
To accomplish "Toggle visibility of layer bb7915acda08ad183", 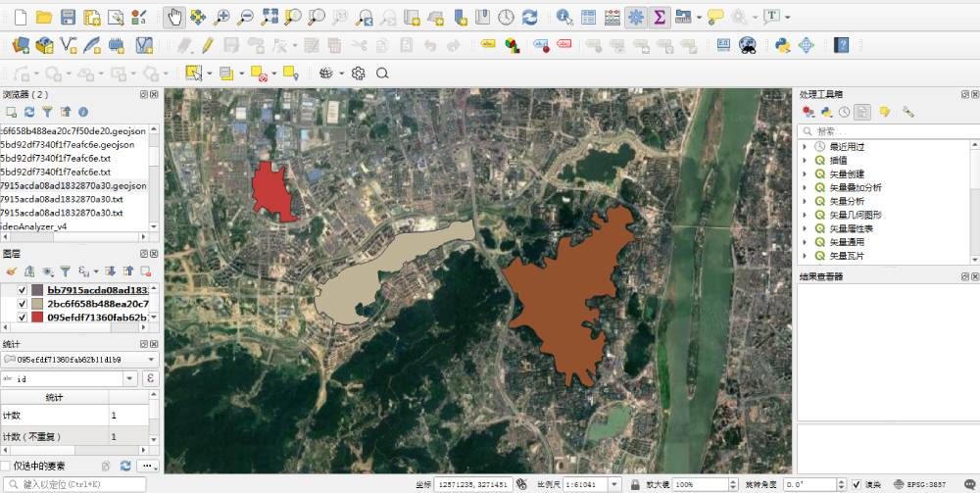I will click(22, 291).
